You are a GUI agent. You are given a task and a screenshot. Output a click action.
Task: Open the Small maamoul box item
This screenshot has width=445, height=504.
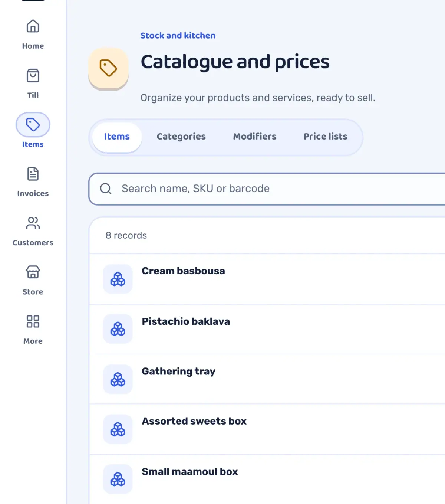[267, 479]
